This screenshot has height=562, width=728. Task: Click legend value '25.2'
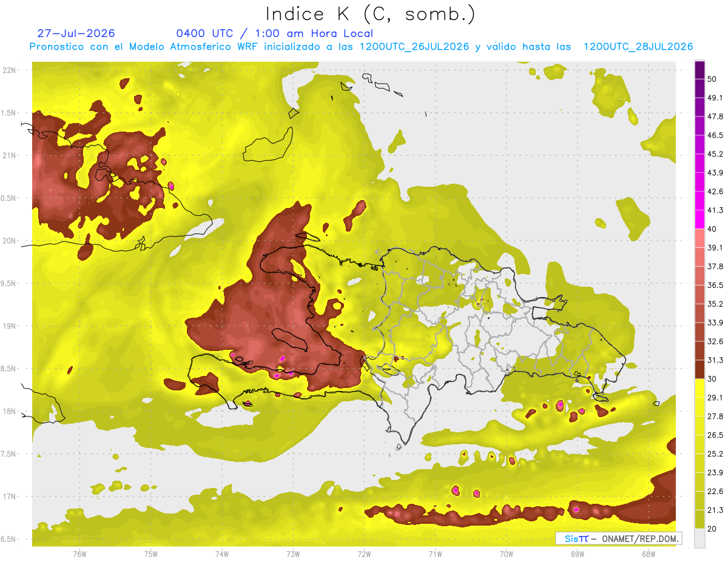click(715, 454)
